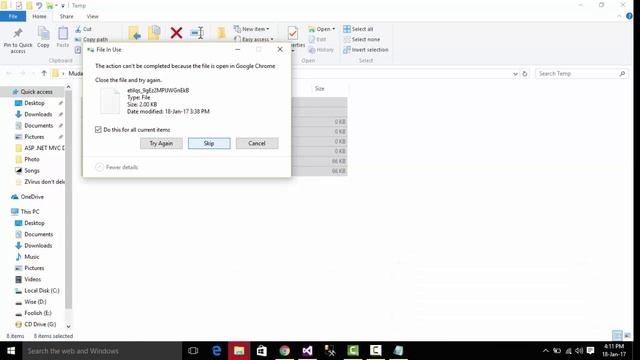
Task: Open address bar history dropdown
Action: tap(515, 74)
